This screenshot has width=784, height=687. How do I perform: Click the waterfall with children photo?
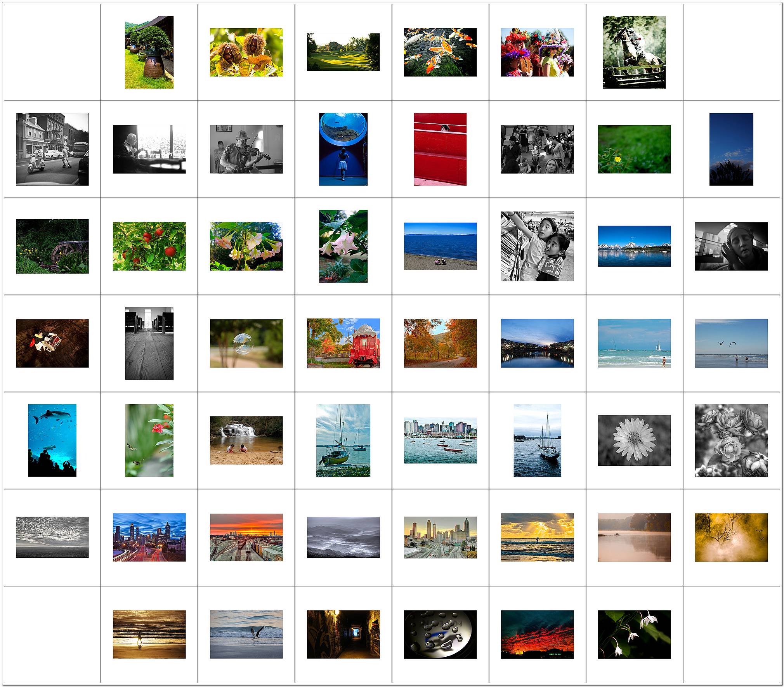click(246, 440)
